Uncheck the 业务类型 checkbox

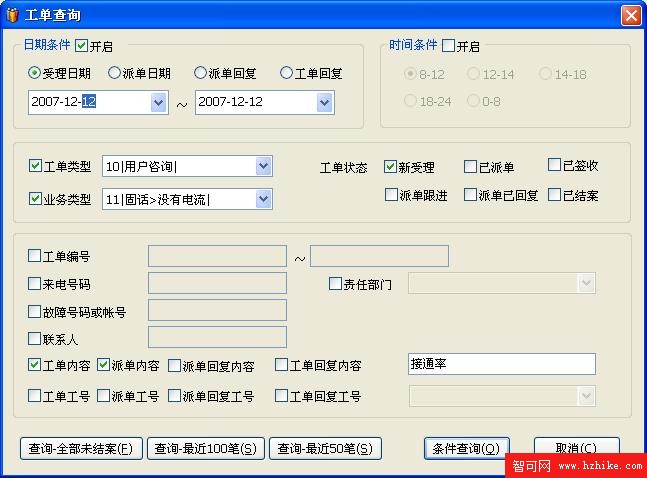[35, 199]
